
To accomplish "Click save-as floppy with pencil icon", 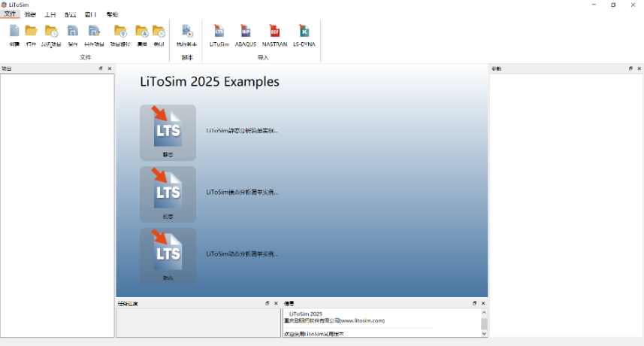I will [x=94, y=32].
